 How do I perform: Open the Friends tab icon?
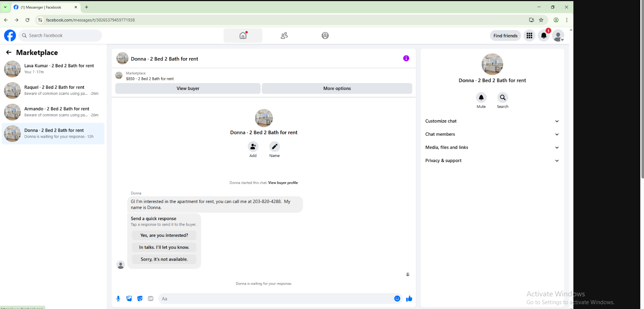click(284, 35)
